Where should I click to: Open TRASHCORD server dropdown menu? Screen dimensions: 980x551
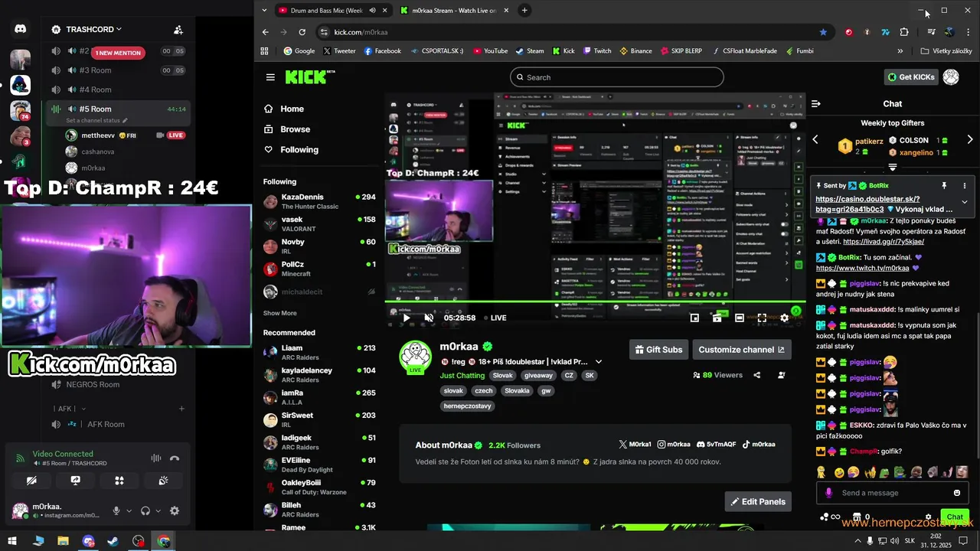point(94,29)
